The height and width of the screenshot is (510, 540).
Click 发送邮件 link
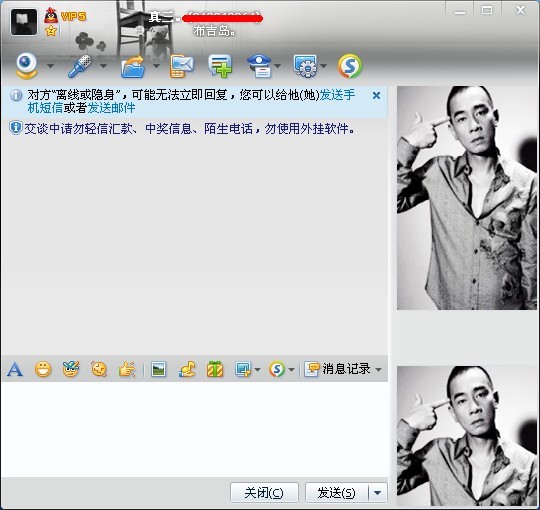[111, 108]
